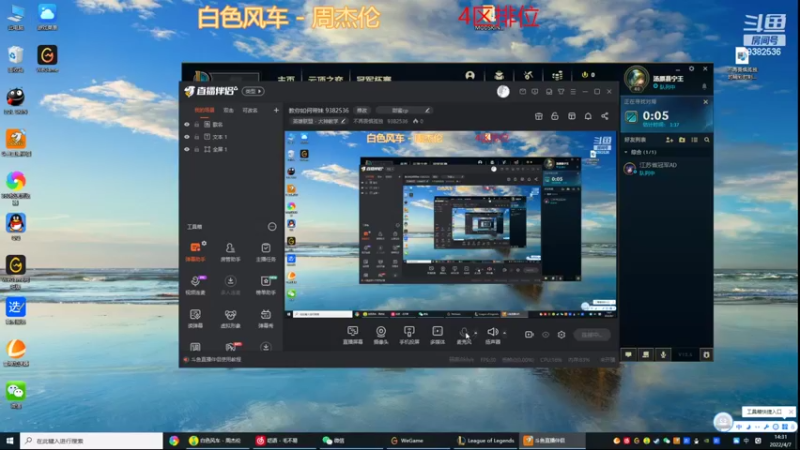Add 摄像头 camera source

coord(381,335)
